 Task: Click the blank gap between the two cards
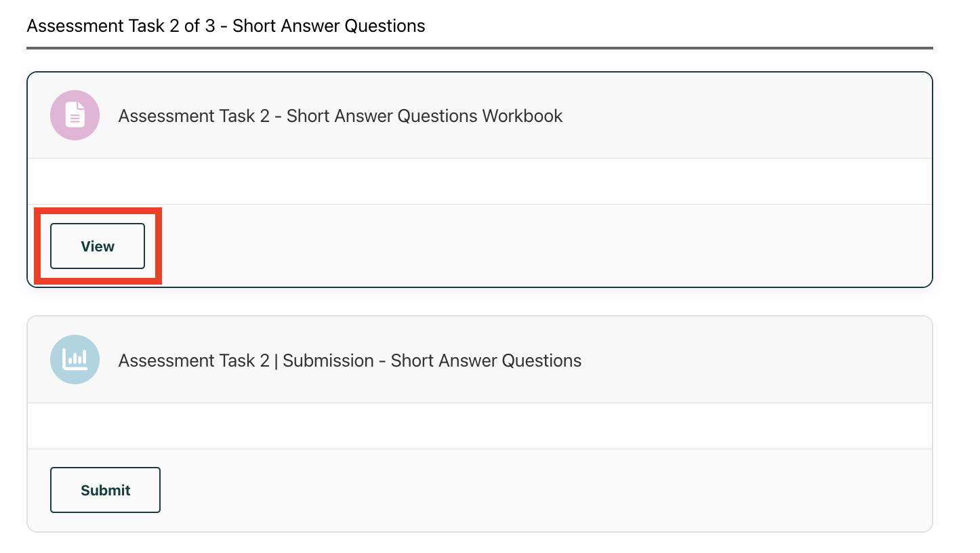tap(480, 302)
